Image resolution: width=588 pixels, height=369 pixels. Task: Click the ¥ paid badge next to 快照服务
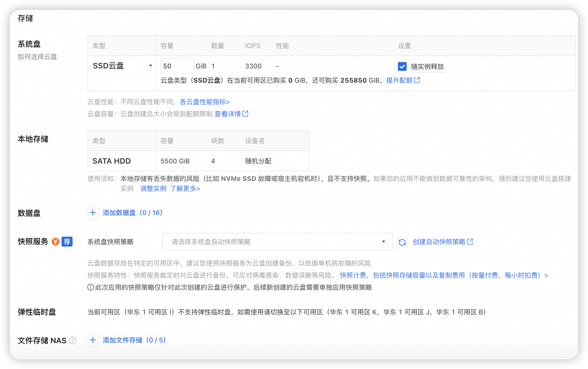[x=56, y=242]
